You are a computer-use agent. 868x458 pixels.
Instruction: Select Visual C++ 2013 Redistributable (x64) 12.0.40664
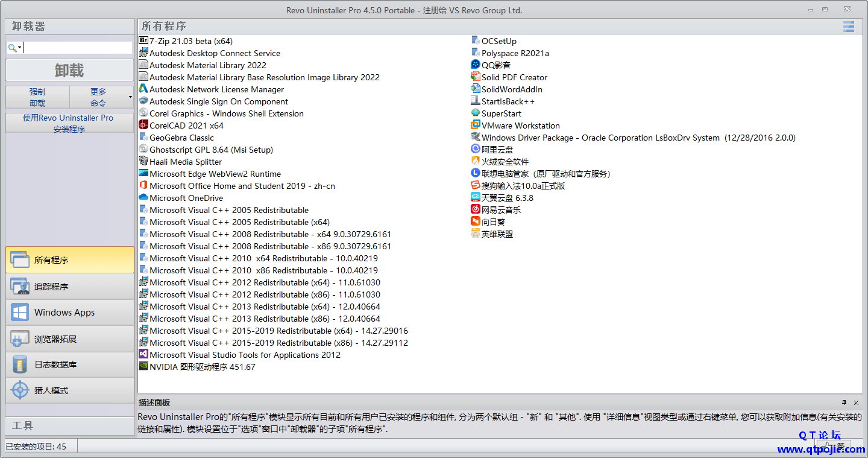[x=260, y=307]
